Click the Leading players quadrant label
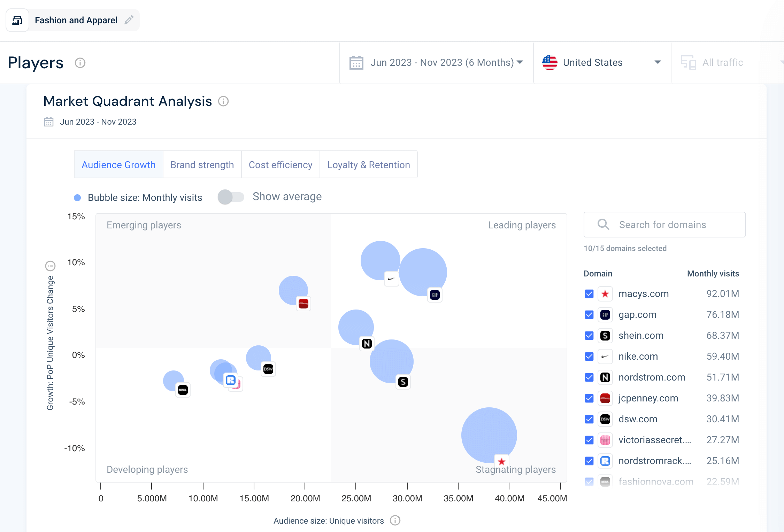784x532 pixels. coord(522,225)
